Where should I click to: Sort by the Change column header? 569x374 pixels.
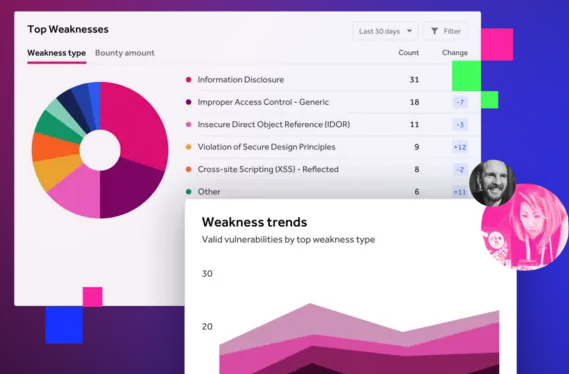click(455, 53)
